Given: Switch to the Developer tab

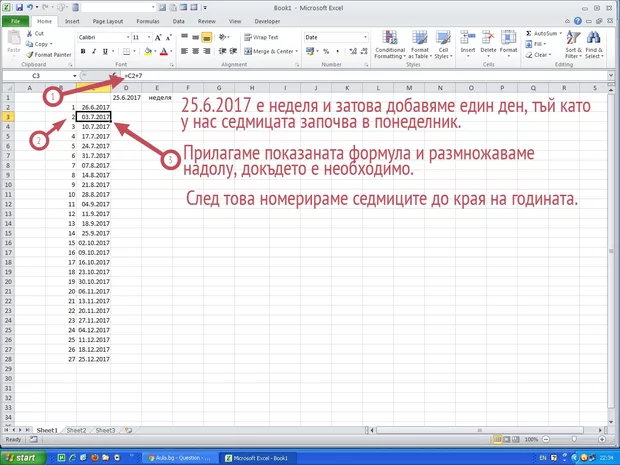Looking at the screenshot, I should (x=267, y=21).
